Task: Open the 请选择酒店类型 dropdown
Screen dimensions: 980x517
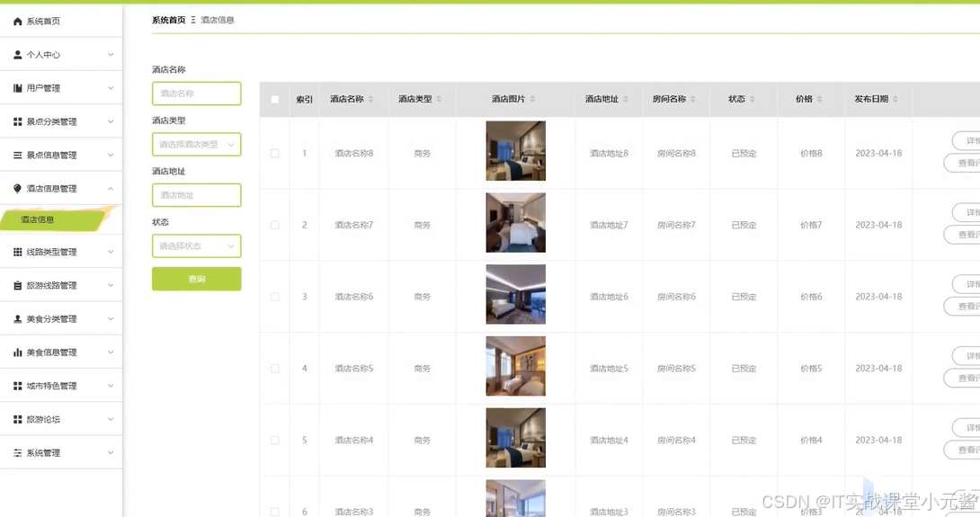Action: pos(196,145)
